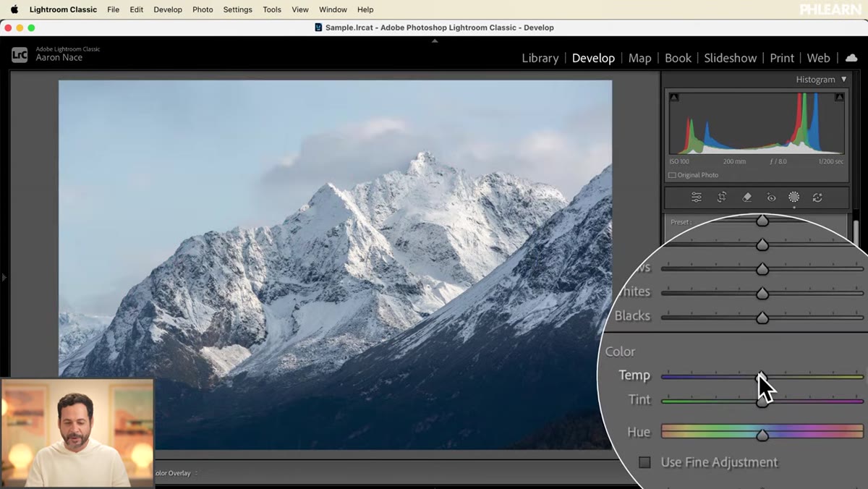Click the Histogram panel title
Screen dimensions: 868x489
815,80
